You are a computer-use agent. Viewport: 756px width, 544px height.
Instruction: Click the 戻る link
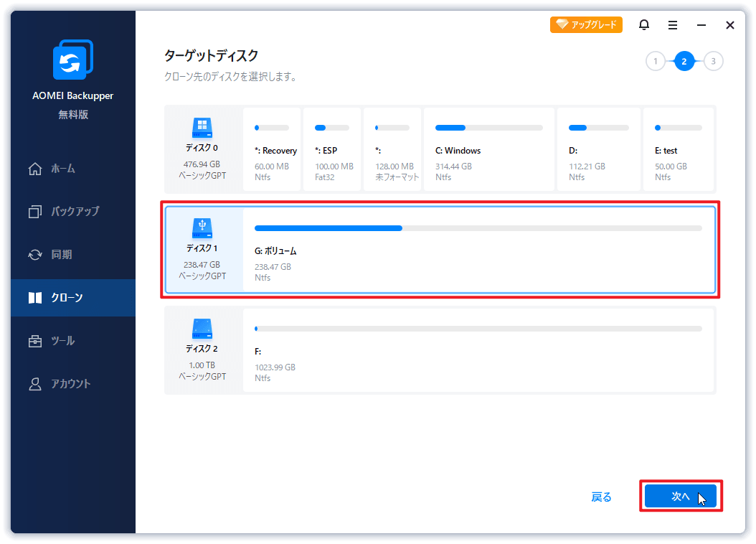(x=601, y=497)
